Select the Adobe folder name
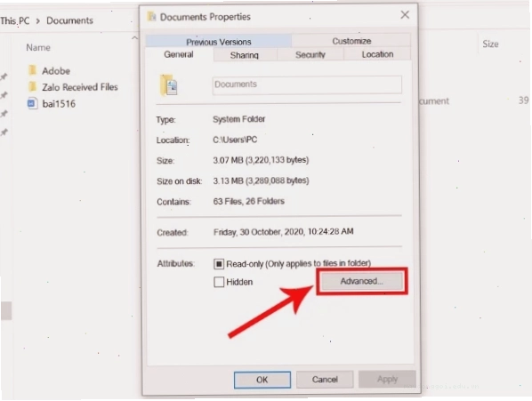Screen dimensions: 532x401 (x=56, y=71)
